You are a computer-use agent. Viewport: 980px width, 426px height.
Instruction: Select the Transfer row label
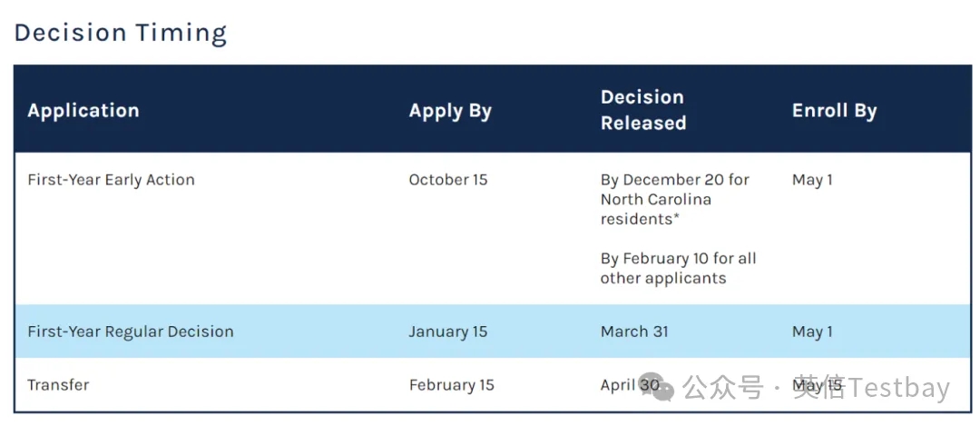pyautogui.click(x=58, y=385)
